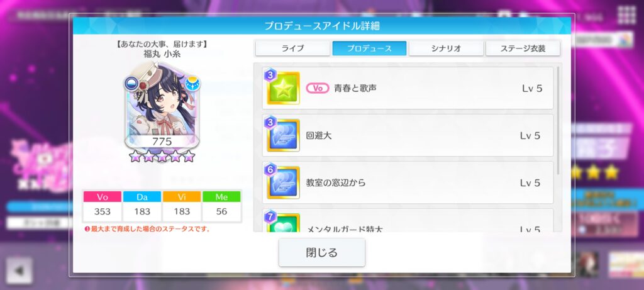The image size is (644, 290).
Task: Click the five-star rarity row under portrait
Action: coord(162,156)
